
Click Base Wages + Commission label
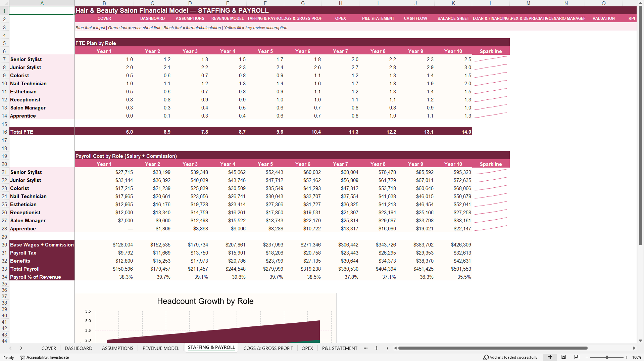pos(42,245)
